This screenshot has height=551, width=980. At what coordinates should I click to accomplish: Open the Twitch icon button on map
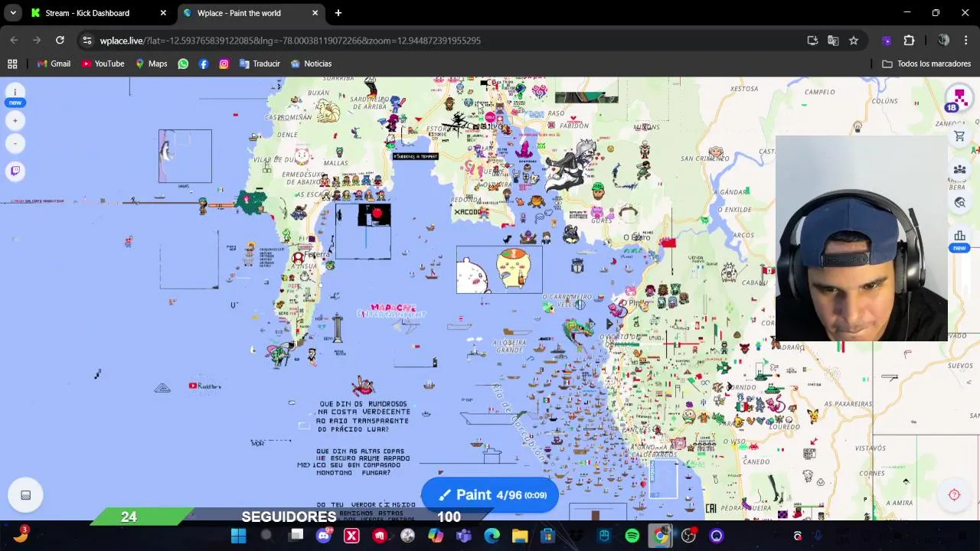pos(15,171)
